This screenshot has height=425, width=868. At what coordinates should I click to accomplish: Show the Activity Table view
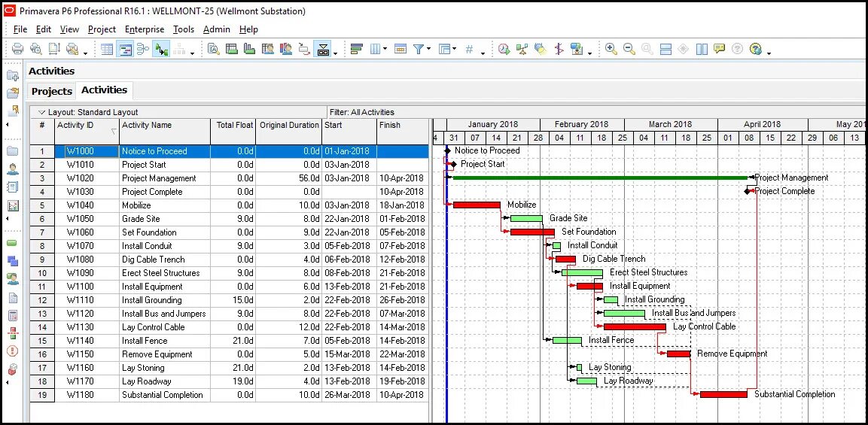click(107, 49)
